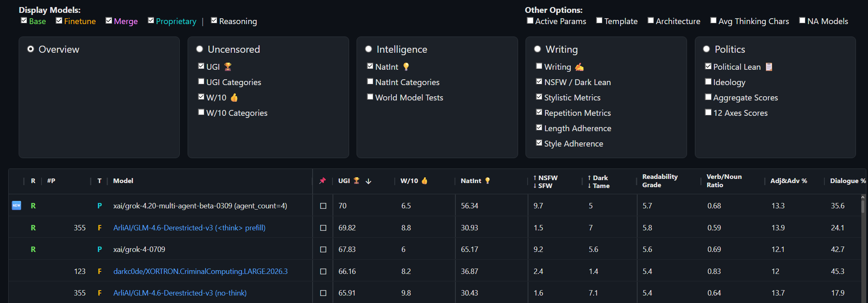Check the Aggregate Scores box

click(708, 97)
